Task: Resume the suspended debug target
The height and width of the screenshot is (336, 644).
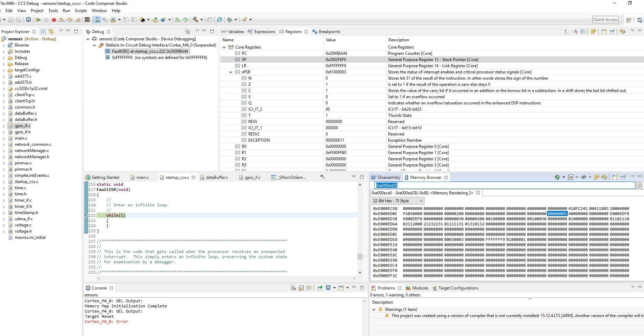Action: pos(38,20)
